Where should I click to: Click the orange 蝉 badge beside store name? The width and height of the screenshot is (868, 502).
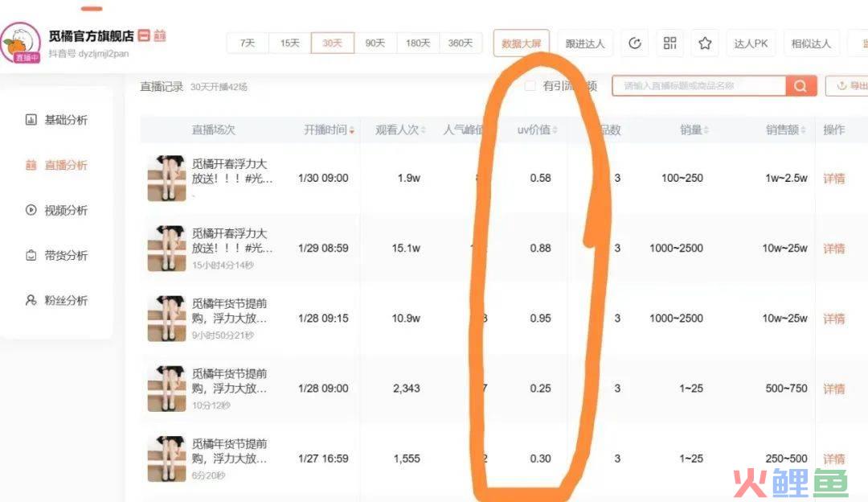[160, 35]
